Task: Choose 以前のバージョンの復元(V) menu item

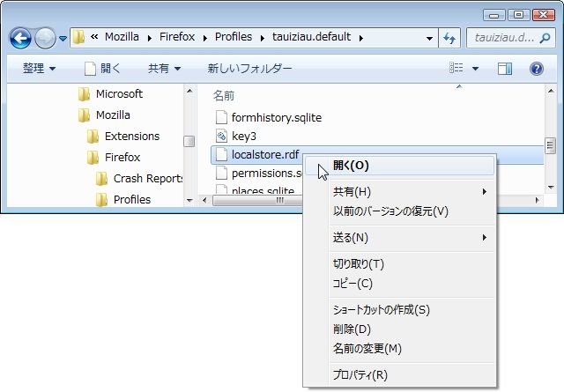Action: (399, 211)
